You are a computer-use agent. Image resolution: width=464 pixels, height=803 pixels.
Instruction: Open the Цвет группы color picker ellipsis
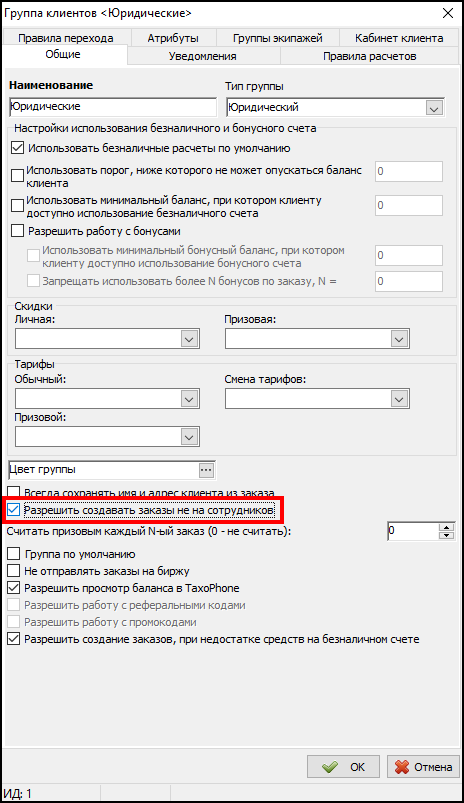pyautogui.click(x=206, y=470)
